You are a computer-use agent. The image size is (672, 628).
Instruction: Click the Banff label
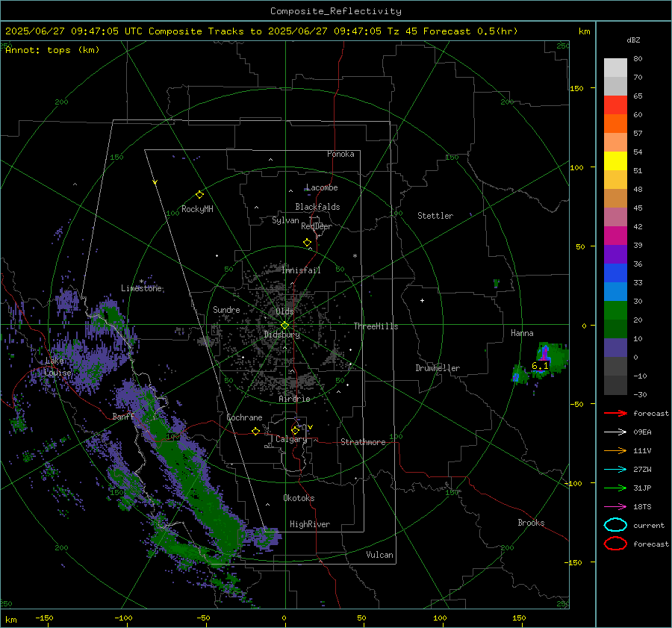[123, 416]
